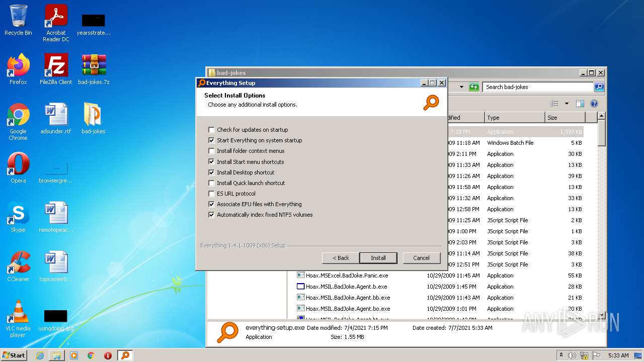Open Internet Explorer from taskbar
Image resolution: width=644 pixels, height=362 pixels.
tap(40, 355)
